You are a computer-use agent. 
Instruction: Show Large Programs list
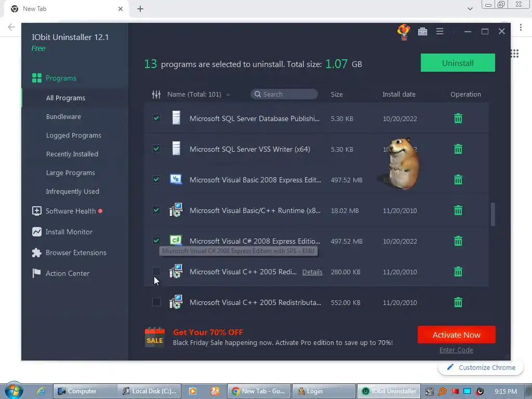71,172
